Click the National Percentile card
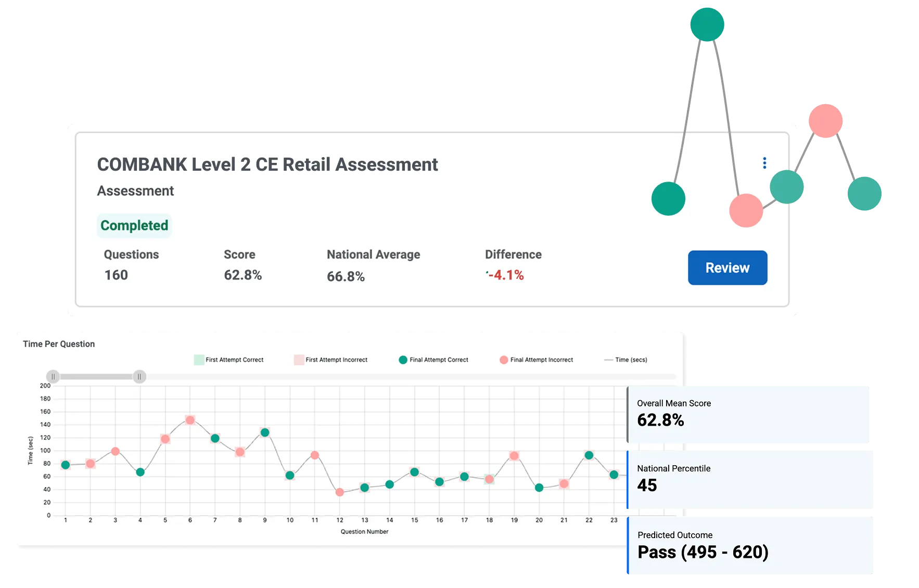This screenshot has height=588, width=919. click(749, 479)
